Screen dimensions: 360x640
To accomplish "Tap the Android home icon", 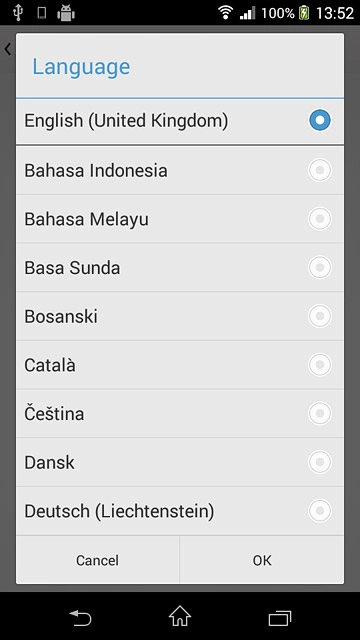I will [180, 616].
